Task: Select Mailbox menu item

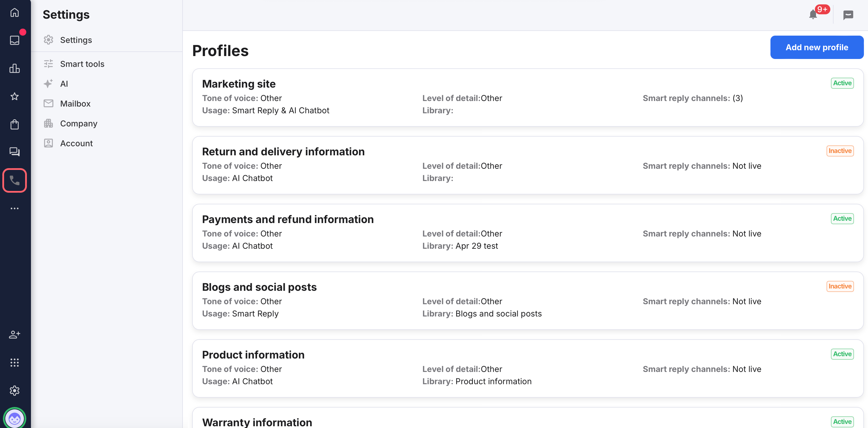Action: pyautogui.click(x=75, y=104)
